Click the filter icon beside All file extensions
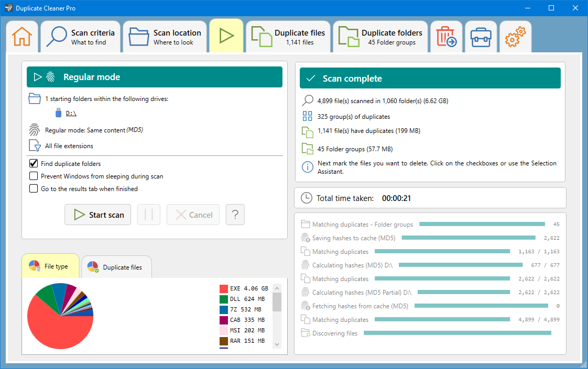 click(35, 146)
